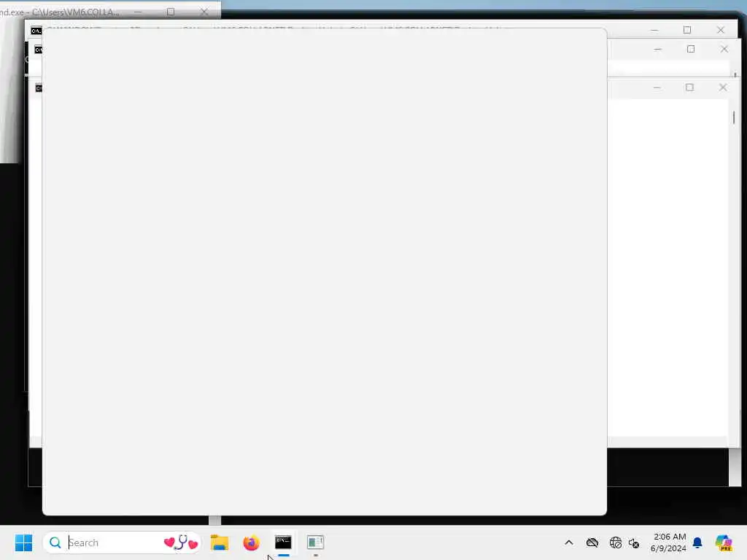The width and height of the screenshot is (747, 560).
Task: Open the muted volume tray icon
Action: point(634,542)
